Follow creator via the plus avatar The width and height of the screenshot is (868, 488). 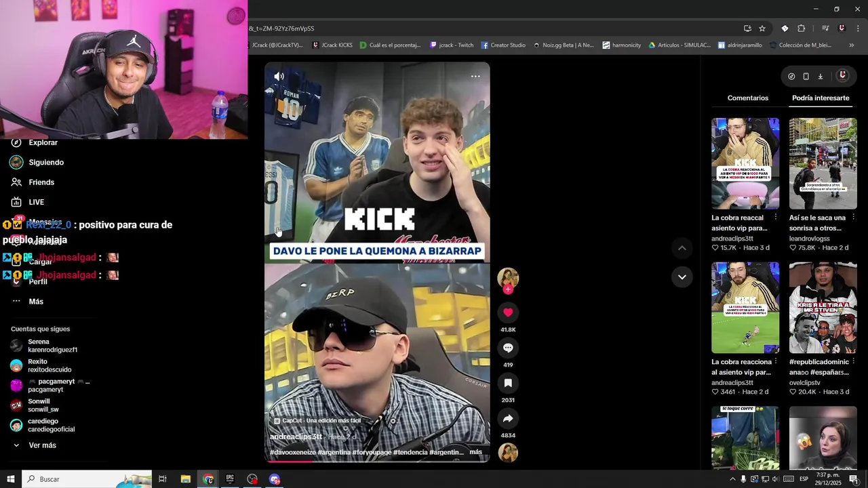point(508,289)
